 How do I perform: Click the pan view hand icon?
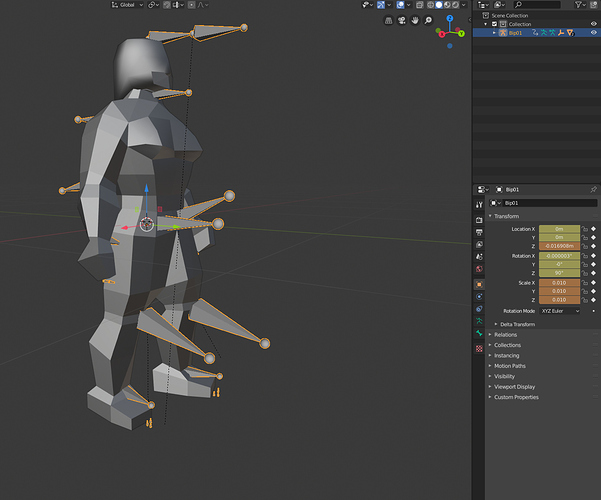point(413,20)
